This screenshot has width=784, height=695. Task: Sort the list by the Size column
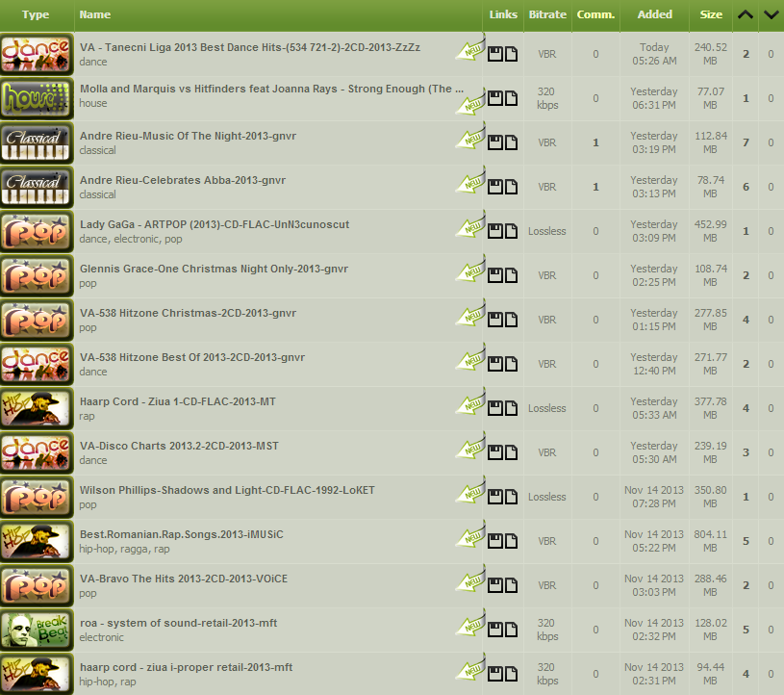point(711,14)
